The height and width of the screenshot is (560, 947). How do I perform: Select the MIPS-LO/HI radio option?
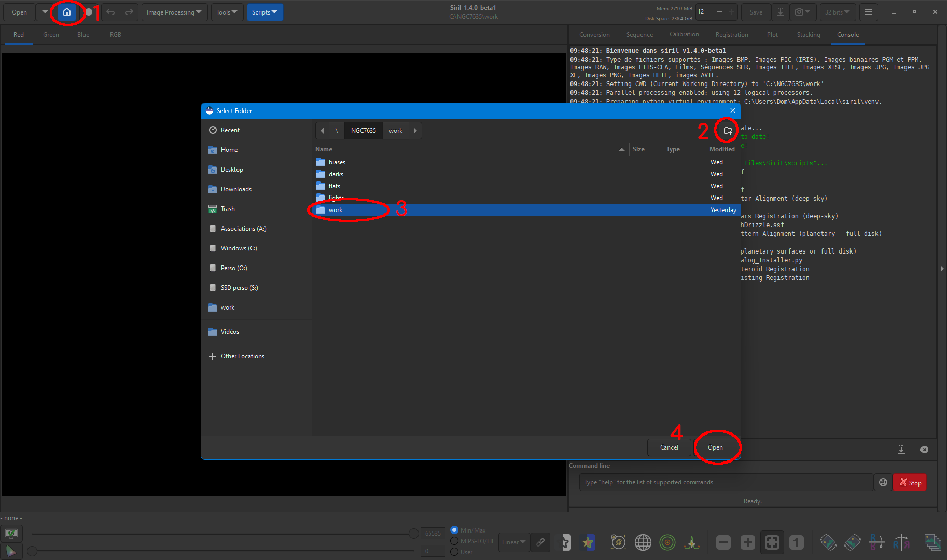point(454,541)
